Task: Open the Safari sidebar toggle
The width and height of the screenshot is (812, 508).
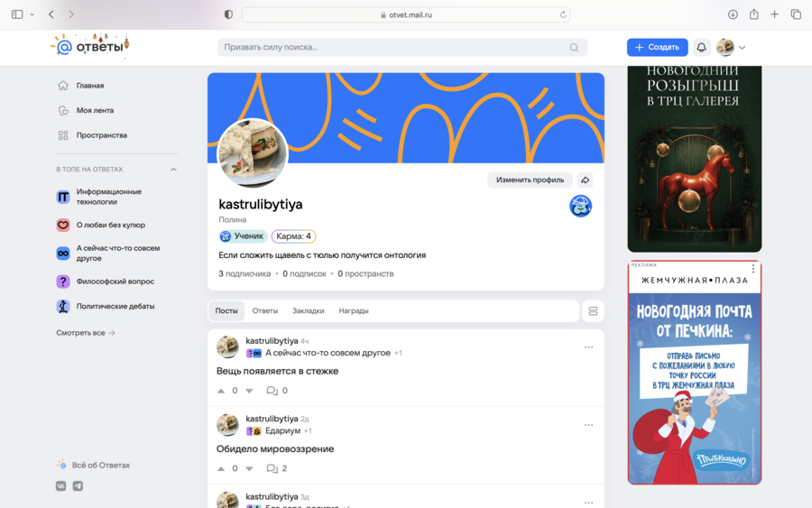Action: coord(17,14)
